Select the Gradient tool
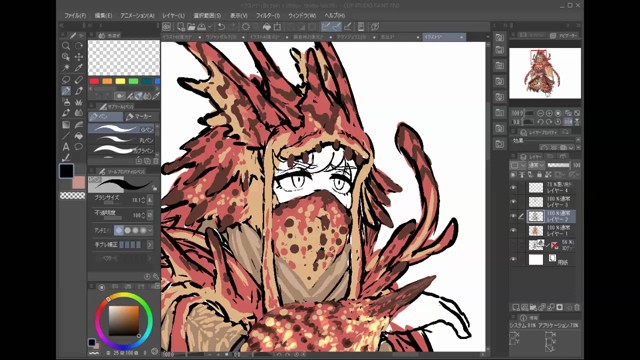Image resolution: width=640 pixels, height=360 pixels. pos(66,124)
